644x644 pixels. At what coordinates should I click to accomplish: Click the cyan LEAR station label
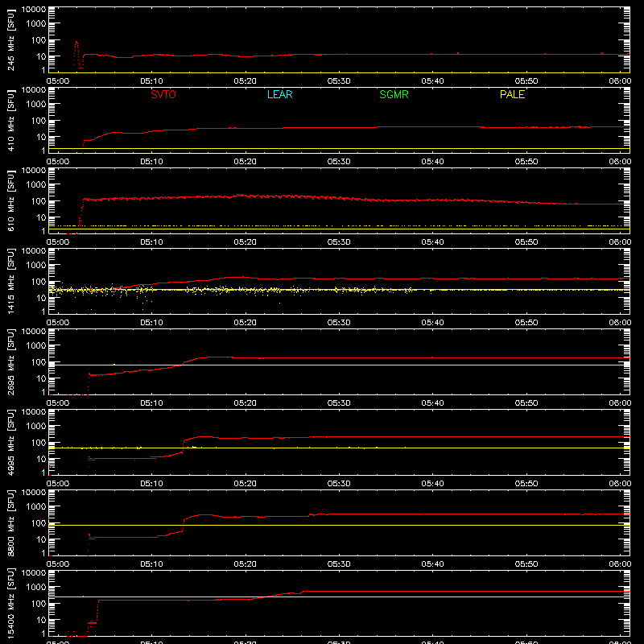[x=279, y=94]
